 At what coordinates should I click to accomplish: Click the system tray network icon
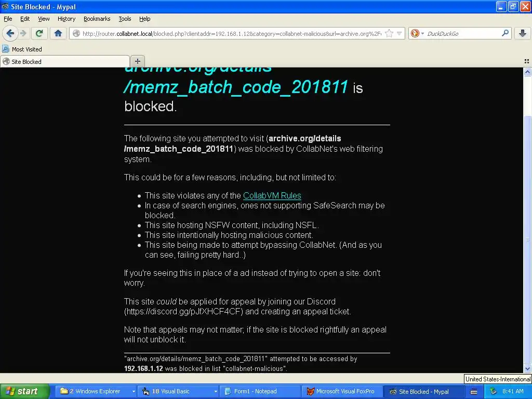494,391
